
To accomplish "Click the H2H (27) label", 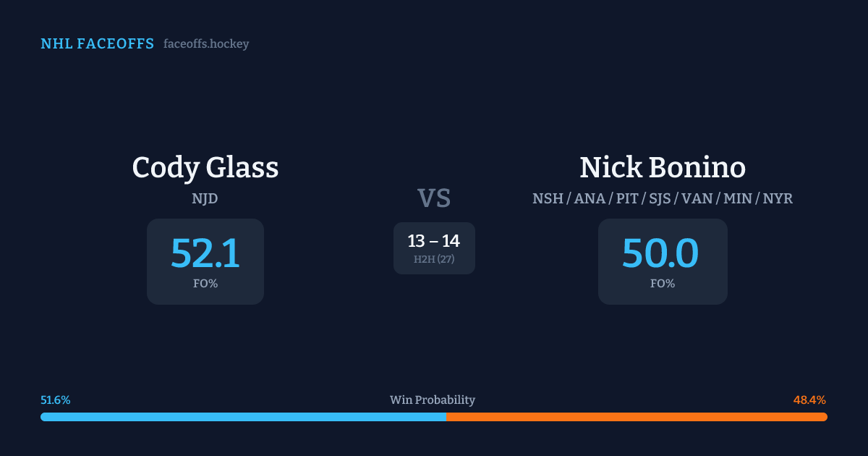I will [434, 259].
